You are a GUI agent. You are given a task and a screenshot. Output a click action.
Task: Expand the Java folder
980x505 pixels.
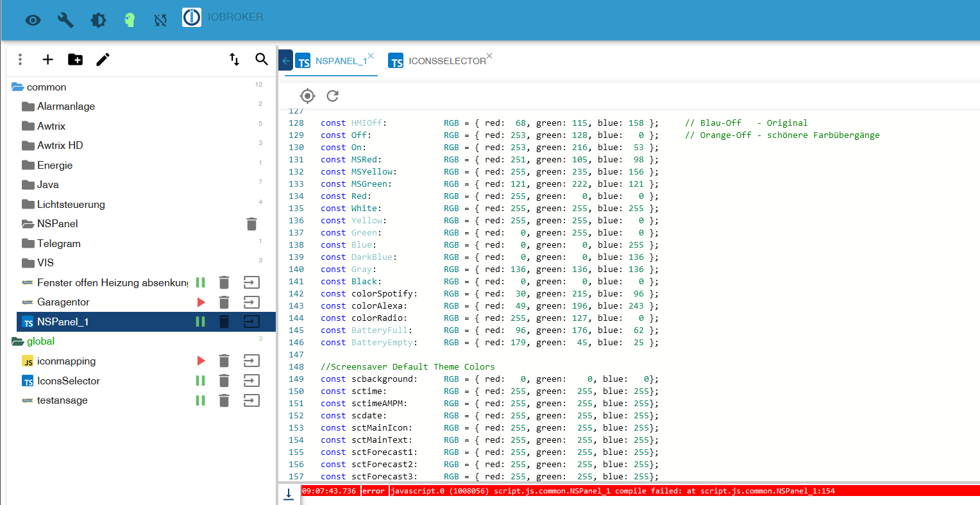pos(28,185)
